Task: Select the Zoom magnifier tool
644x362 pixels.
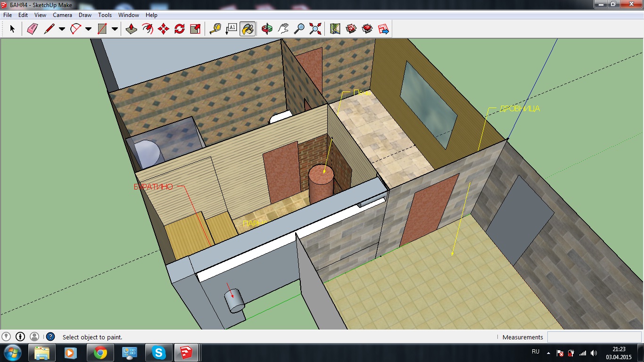Action: (x=299, y=29)
